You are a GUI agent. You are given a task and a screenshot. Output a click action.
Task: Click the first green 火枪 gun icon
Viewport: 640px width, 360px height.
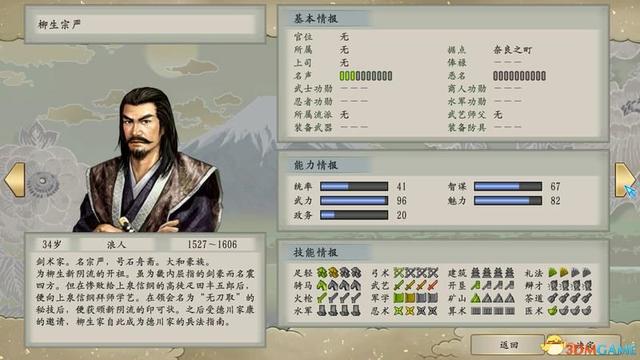pyautogui.click(x=322, y=298)
